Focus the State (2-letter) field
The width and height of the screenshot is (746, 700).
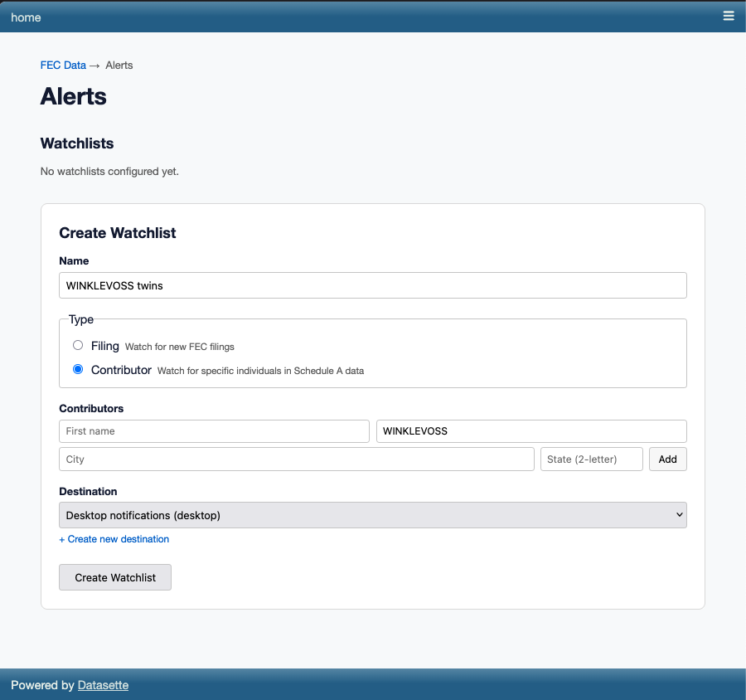pos(591,459)
